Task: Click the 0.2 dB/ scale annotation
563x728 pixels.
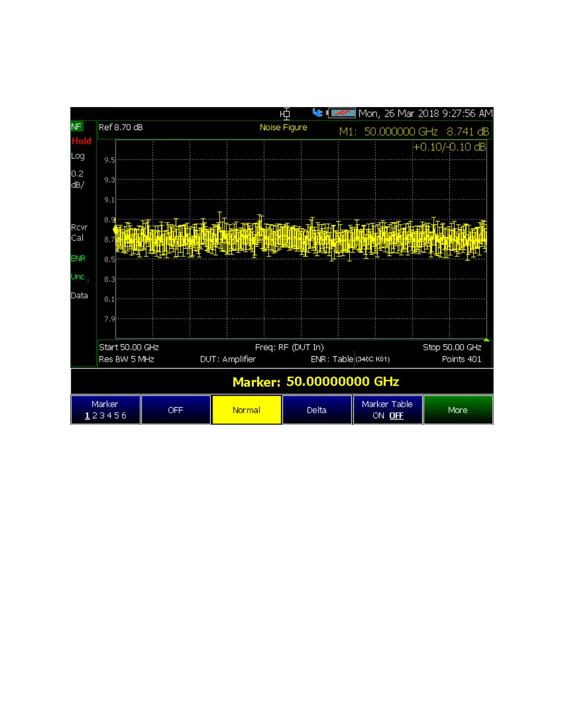Action: click(x=78, y=179)
